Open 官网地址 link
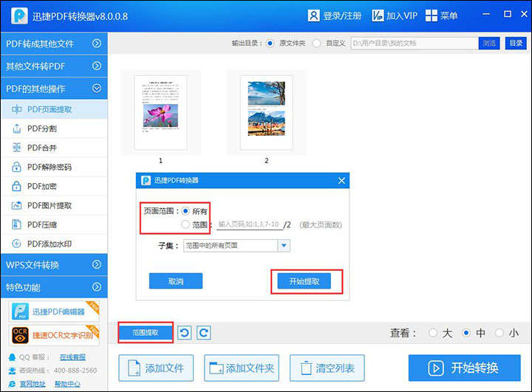This screenshot has width=532, height=392. [33, 384]
